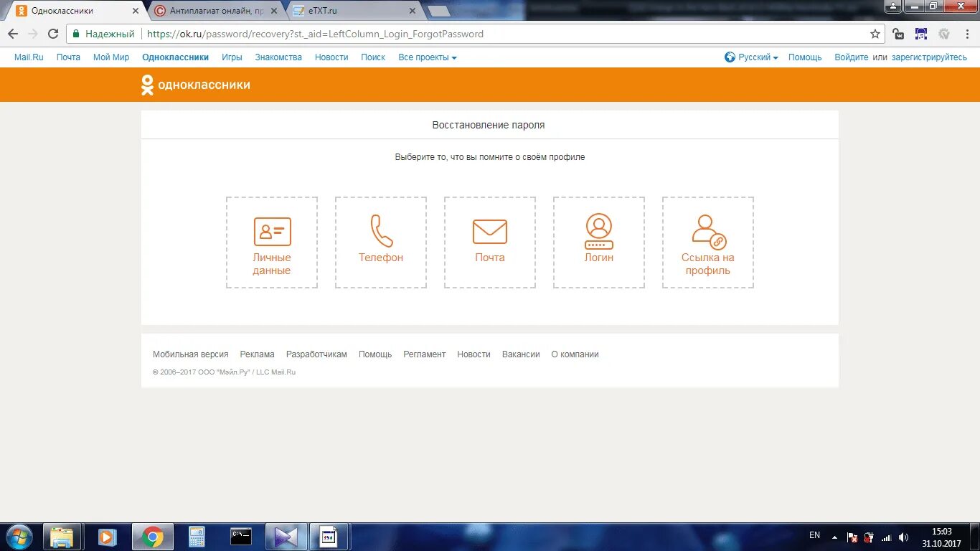Image resolution: width=980 pixels, height=551 pixels.
Task: Open Вакансии footer link
Action: (521, 354)
